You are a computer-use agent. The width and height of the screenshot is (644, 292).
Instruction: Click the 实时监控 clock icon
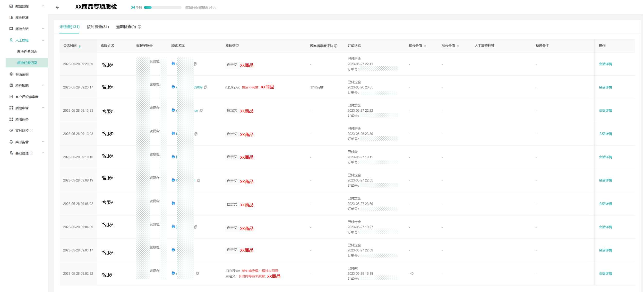(x=11, y=130)
